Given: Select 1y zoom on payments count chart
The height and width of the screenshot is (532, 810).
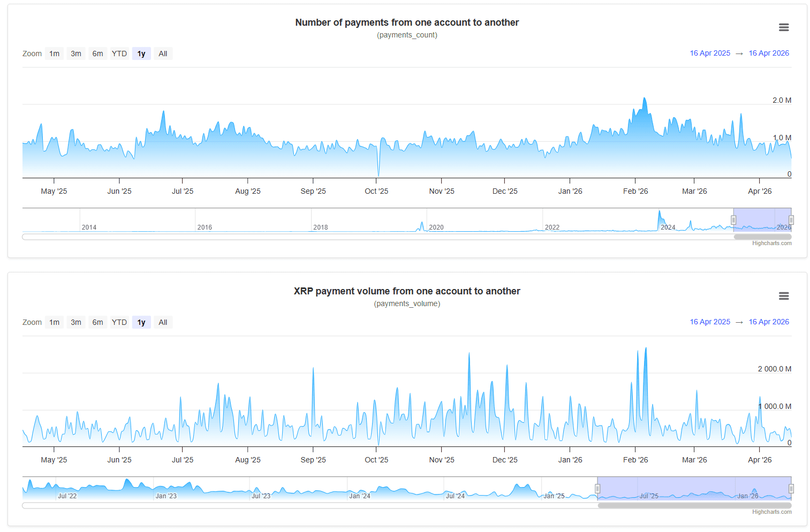Looking at the screenshot, I should 141,54.
